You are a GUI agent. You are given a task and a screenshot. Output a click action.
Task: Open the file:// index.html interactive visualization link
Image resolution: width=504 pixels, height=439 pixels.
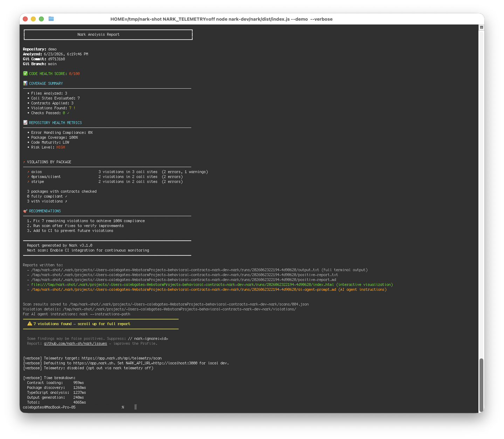point(212,285)
